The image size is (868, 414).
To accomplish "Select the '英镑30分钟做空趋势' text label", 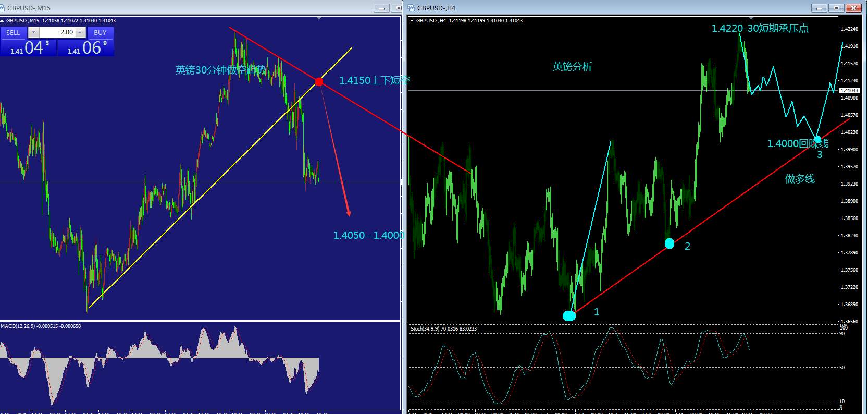I will point(220,70).
